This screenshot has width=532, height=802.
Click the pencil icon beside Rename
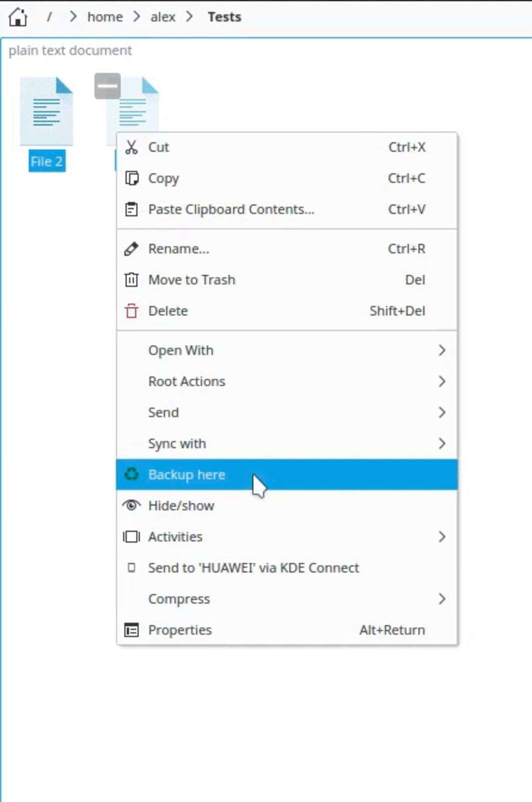131,249
